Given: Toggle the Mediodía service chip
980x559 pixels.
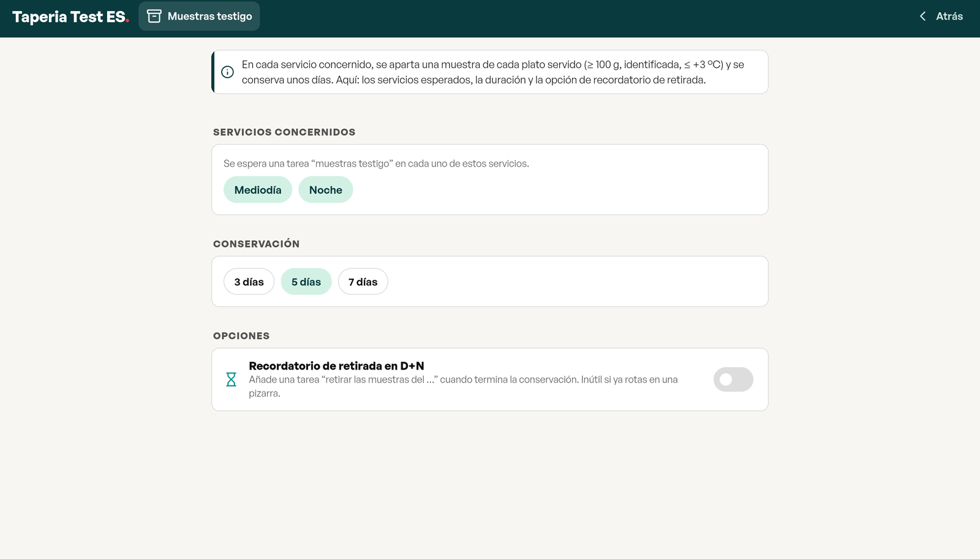Looking at the screenshot, I should (x=258, y=190).
